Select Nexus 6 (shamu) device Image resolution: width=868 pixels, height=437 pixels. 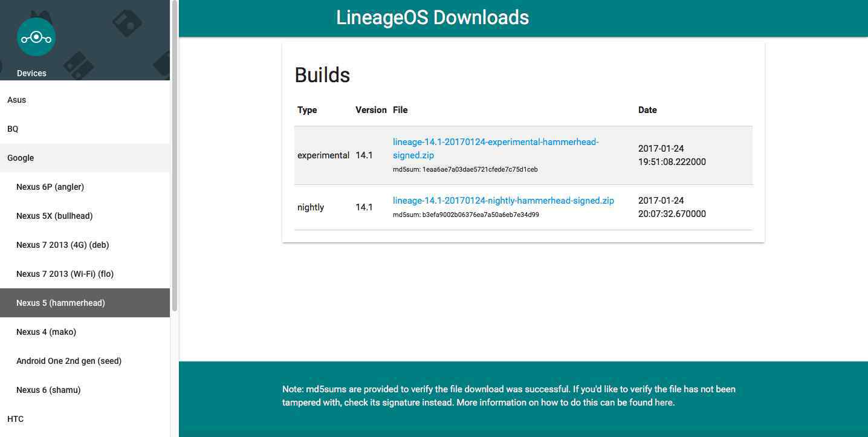pyautogui.click(x=85, y=390)
